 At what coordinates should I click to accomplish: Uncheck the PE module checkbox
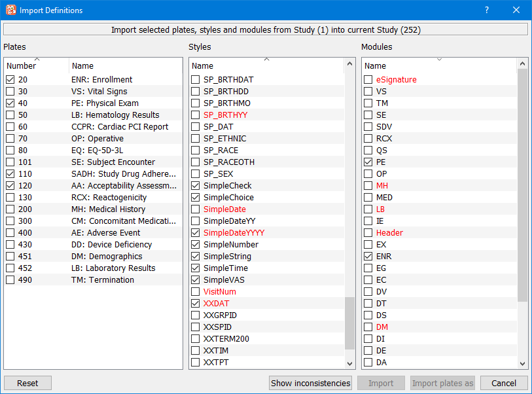coord(368,162)
